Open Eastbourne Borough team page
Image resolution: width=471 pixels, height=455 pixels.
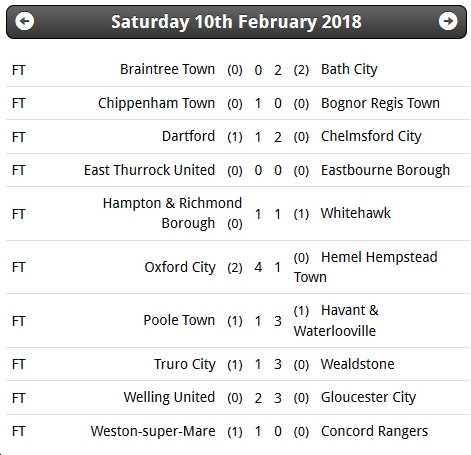[385, 170]
